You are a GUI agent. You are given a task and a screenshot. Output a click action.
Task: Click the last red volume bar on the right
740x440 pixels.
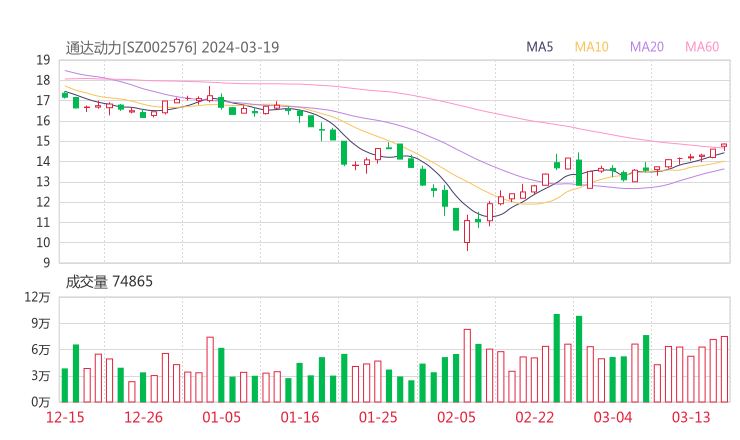(x=724, y=369)
